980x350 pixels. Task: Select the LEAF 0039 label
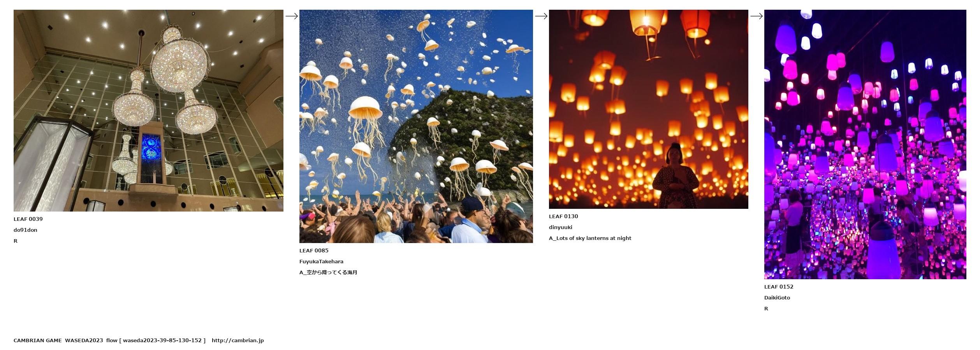(x=28, y=219)
